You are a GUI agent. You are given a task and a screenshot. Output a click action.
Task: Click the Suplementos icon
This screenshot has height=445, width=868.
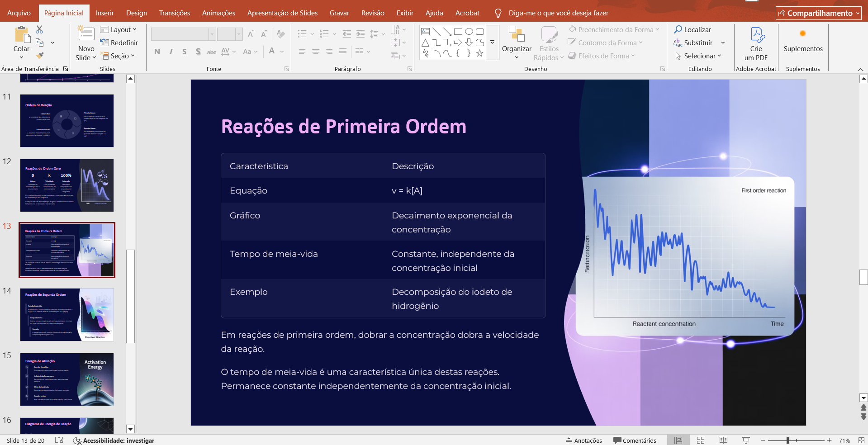803,33
